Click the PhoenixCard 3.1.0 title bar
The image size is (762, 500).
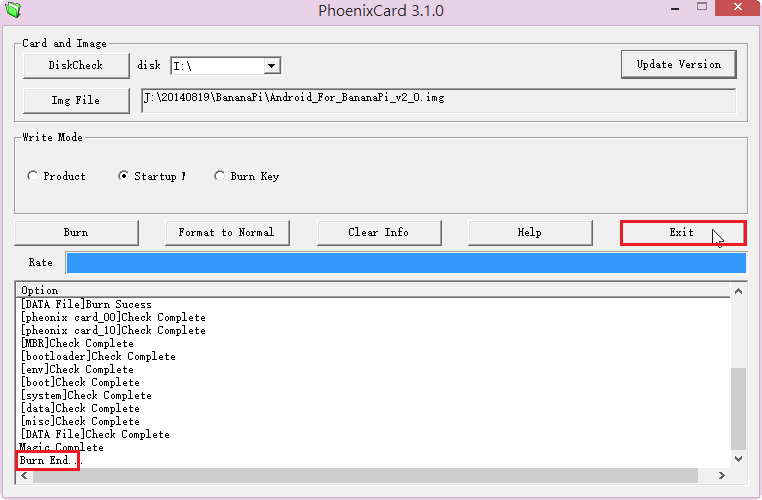pos(381,11)
